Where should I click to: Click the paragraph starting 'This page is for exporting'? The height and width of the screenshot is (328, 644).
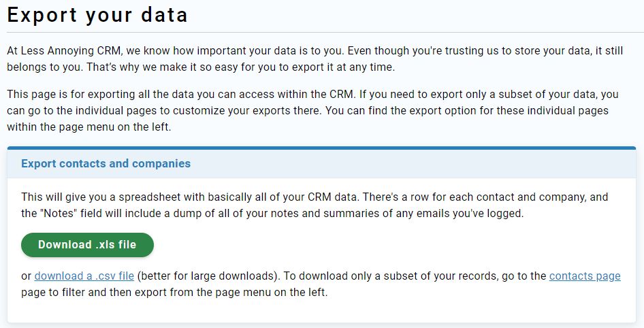pos(312,110)
